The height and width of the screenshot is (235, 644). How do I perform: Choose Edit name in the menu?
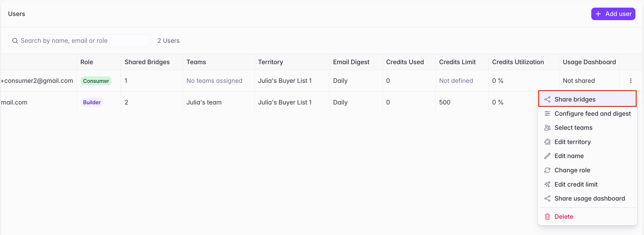tap(587, 156)
